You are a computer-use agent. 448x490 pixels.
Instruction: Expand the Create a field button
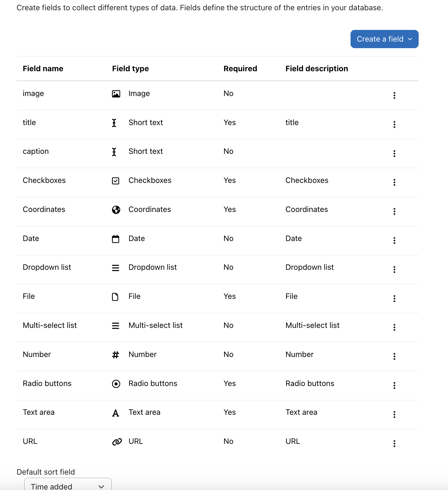point(384,39)
